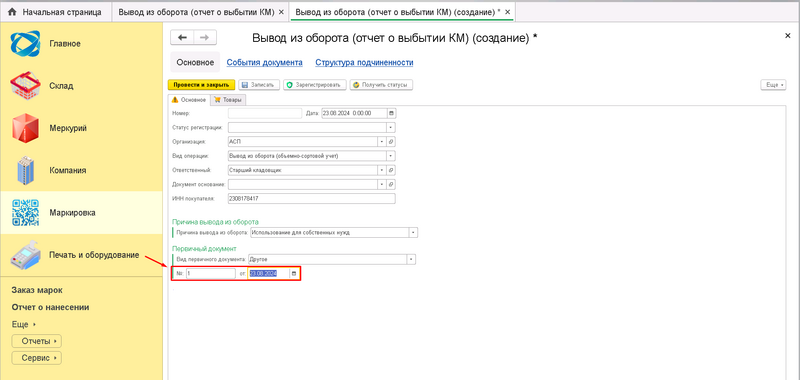Image resolution: width=800 pixels, height=380 pixels.
Task: Expand the Вид операции dropdown
Action: point(391,156)
